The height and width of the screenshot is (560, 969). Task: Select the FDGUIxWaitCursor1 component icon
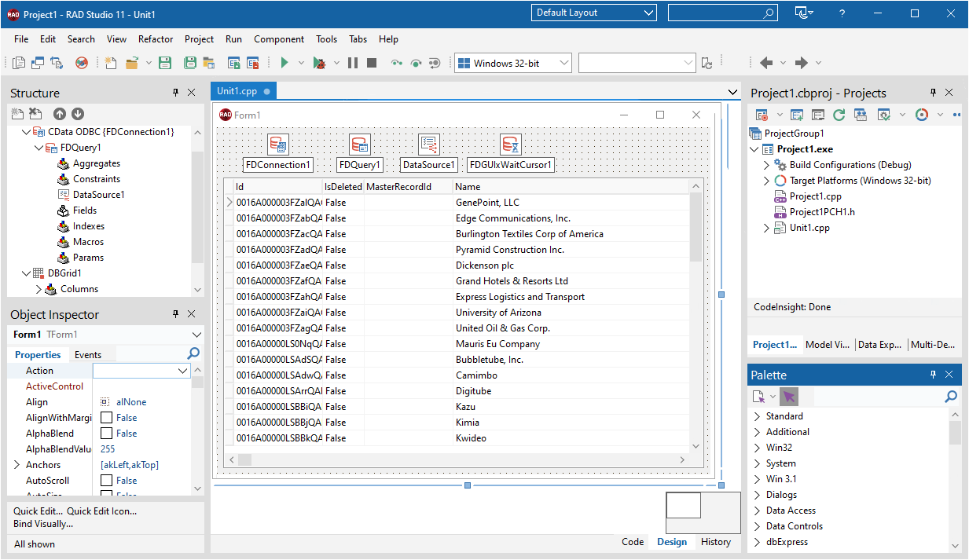tap(511, 144)
